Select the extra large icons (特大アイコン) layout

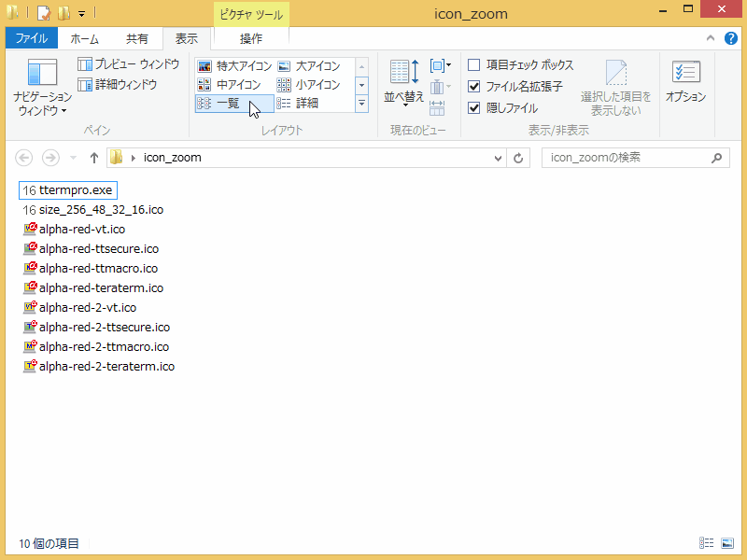tap(234, 66)
